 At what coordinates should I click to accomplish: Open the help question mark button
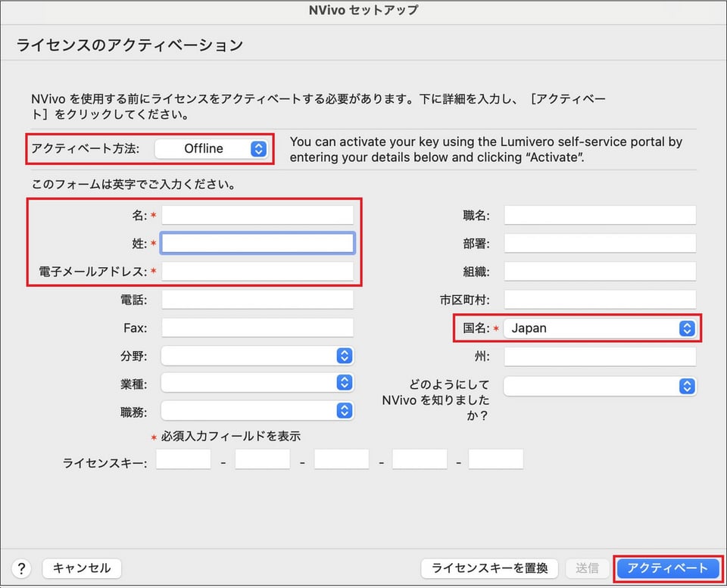21,568
